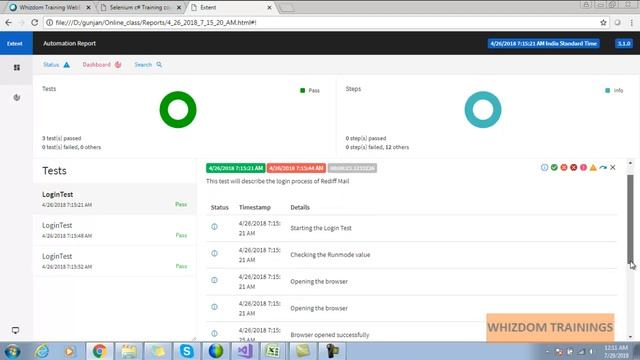Filter steps by skip arrow icon
This screenshot has width=640, height=360.
click(603, 167)
